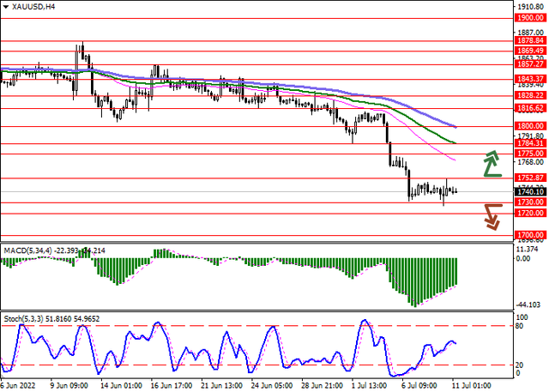Click the green upward arrow icon
The height and width of the screenshot is (392, 549).
(x=492, y=162)
